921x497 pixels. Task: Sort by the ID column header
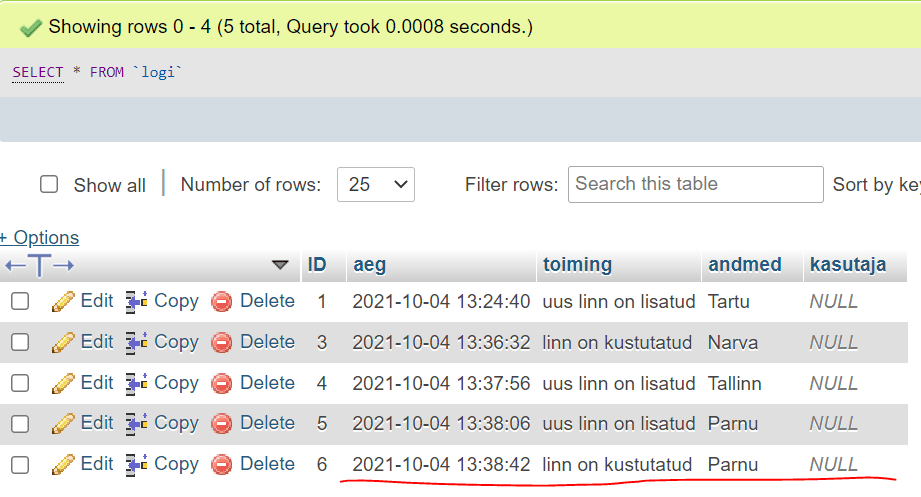[317, 265]
